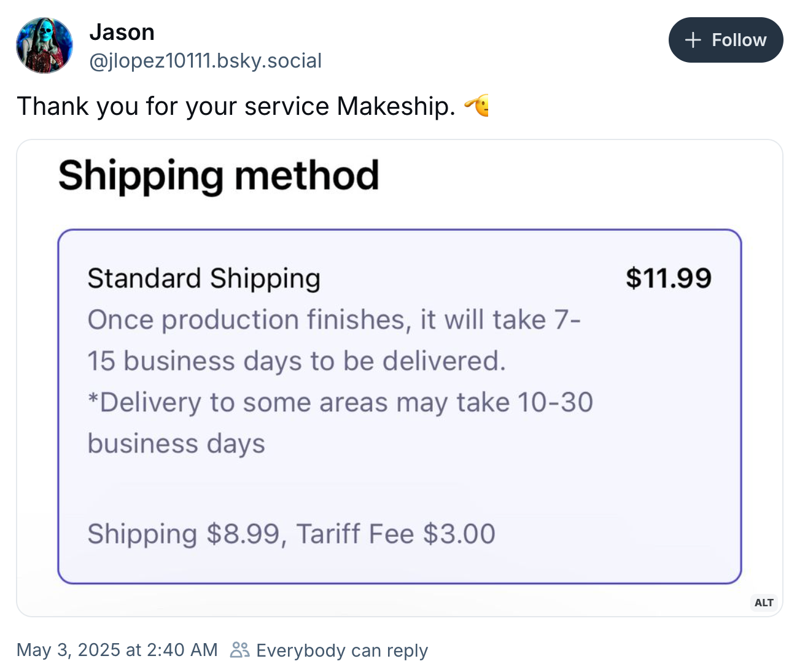This screenshot has width=797, height=672.
Task: Click the saluting face emoji in the post
Action: click(478, 106)
